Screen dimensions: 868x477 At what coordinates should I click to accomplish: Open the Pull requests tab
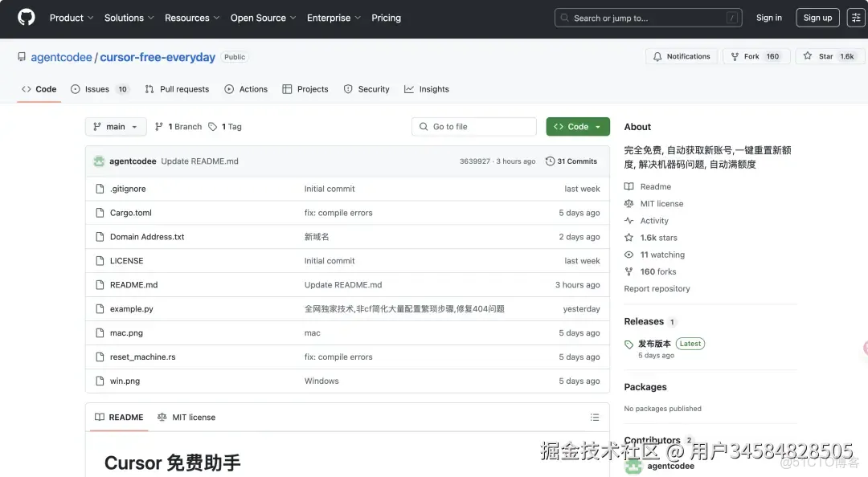point(183,89)
